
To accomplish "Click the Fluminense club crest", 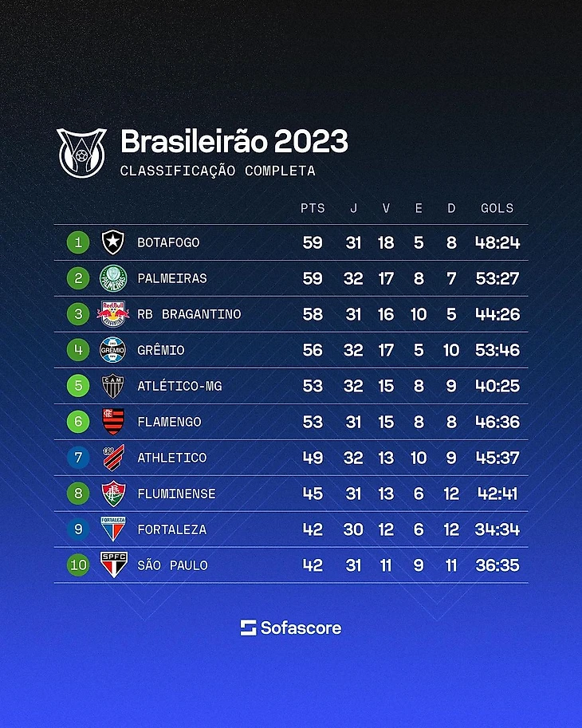I will [x=112, y=494].
